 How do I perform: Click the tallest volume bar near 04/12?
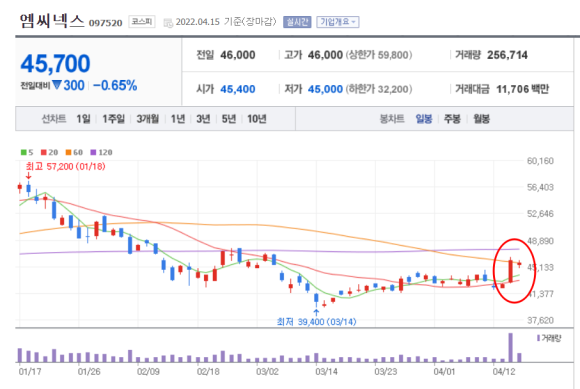pos(511,348)
